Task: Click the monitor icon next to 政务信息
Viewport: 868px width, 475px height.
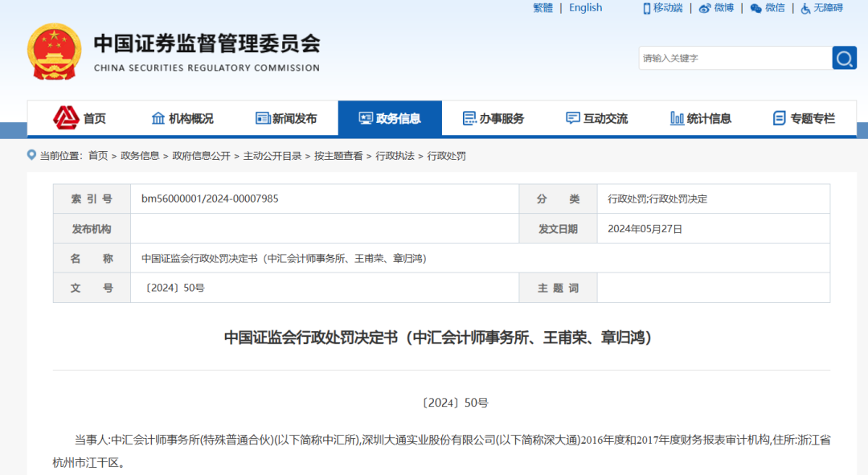Action: tap(366, 118)
